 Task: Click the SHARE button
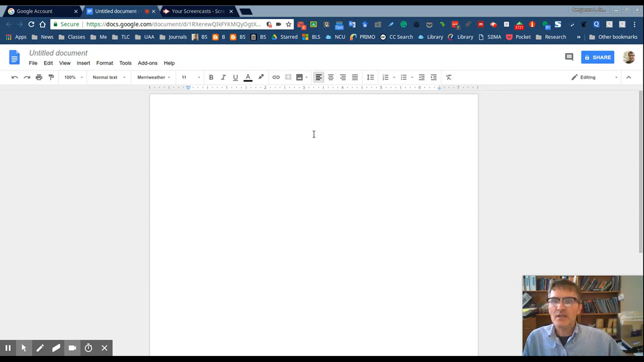tap(598, 57)
